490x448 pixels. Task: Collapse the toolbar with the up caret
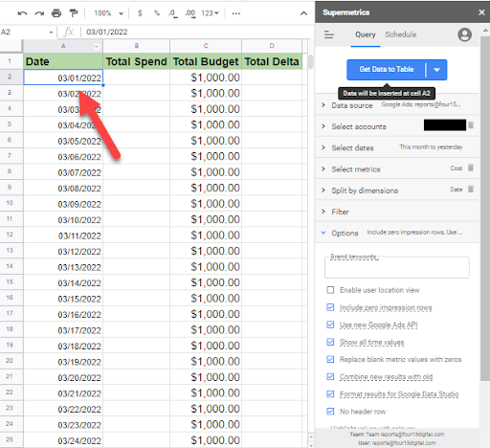(303, 13)
